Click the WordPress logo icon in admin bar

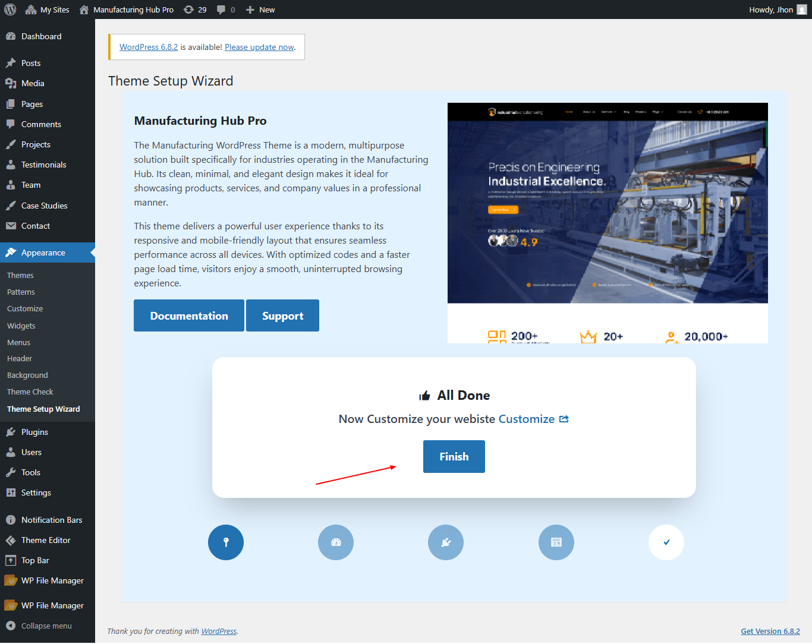[10, 10]
